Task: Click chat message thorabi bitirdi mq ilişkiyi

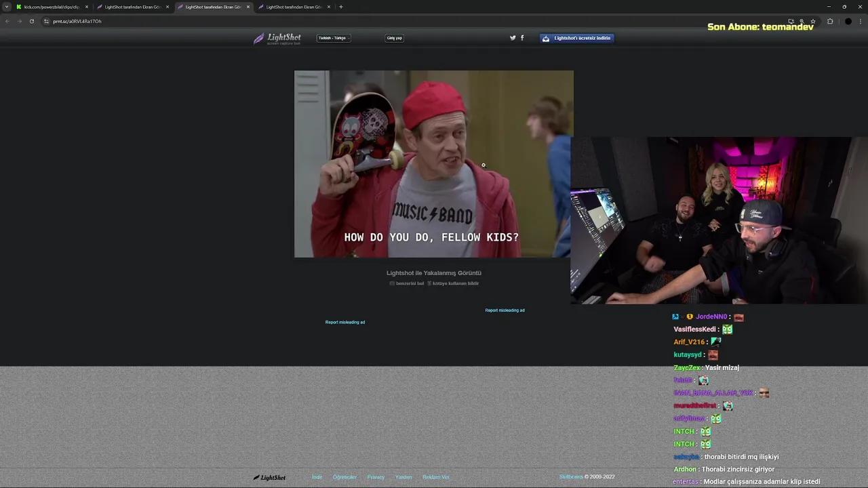Action: [x=742, y=457]
